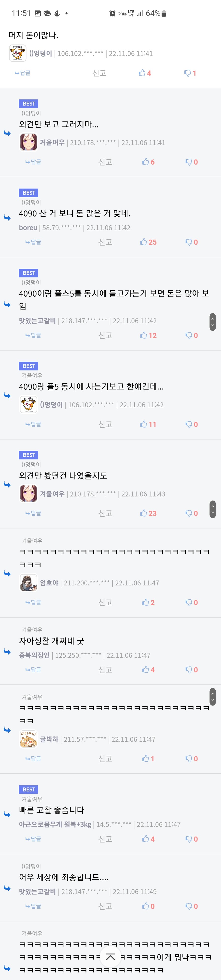The width and height of the screenshot is (221, 980).
Task: Upvote the comment with 12 likes
Action: [x=148, y=335]
